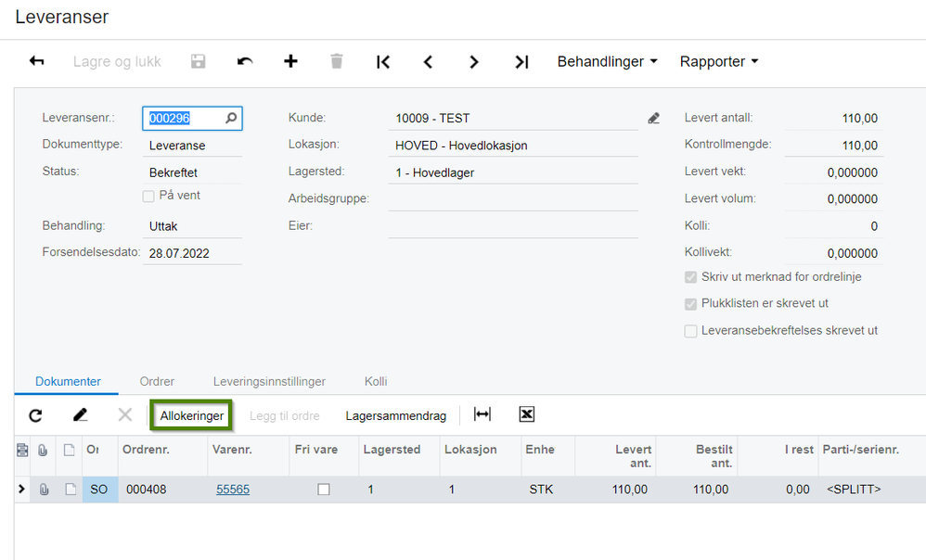The image size is (926, 560).
Task: Expand row 000408 with arrow
Action: coord(22,489)
